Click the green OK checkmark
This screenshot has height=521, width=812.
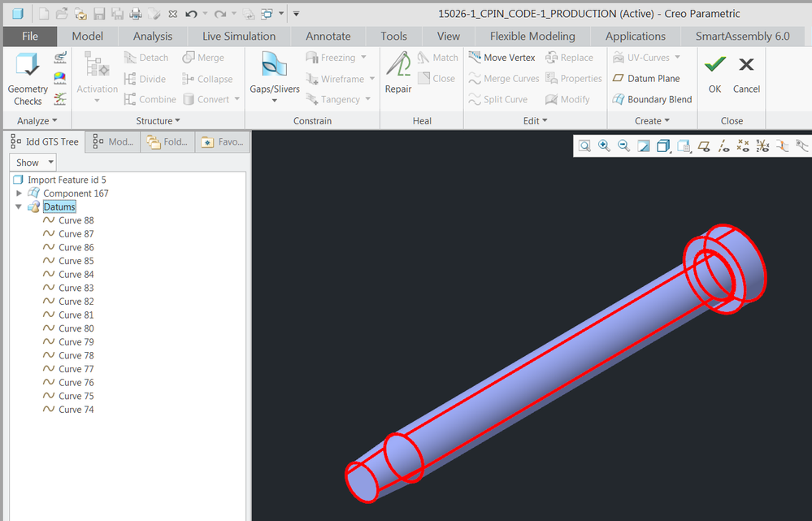tap(714, 65)
